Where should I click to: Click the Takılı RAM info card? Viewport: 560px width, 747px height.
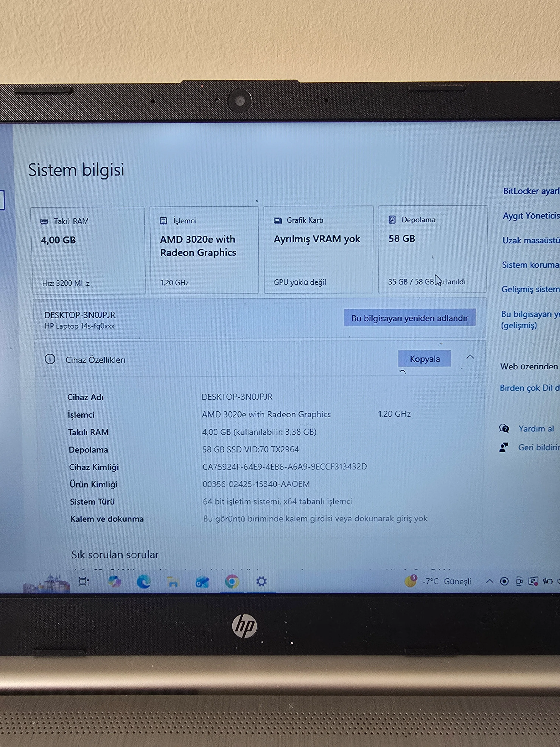tap(88, 250)
